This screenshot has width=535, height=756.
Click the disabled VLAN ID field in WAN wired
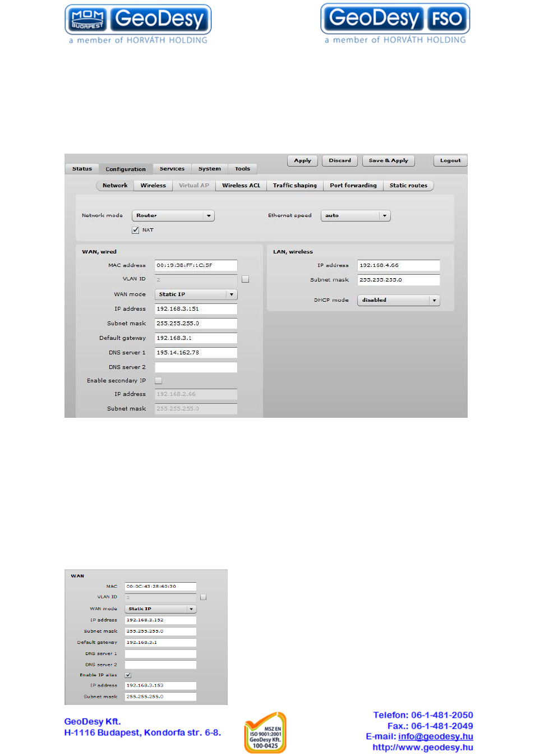point(196,279)
